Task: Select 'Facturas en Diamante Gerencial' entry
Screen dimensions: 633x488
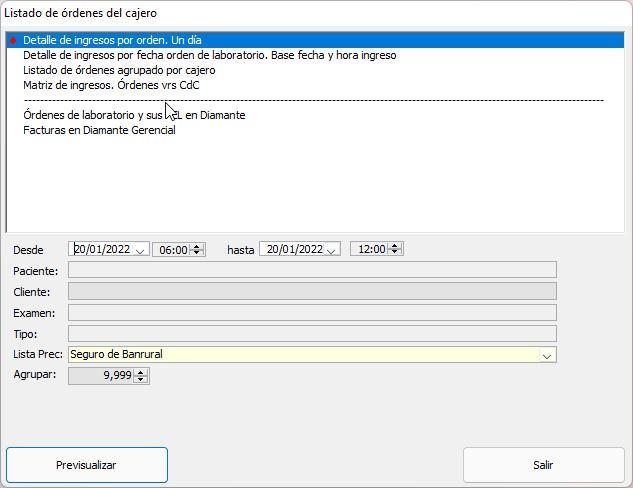Action: click(99, 130)
